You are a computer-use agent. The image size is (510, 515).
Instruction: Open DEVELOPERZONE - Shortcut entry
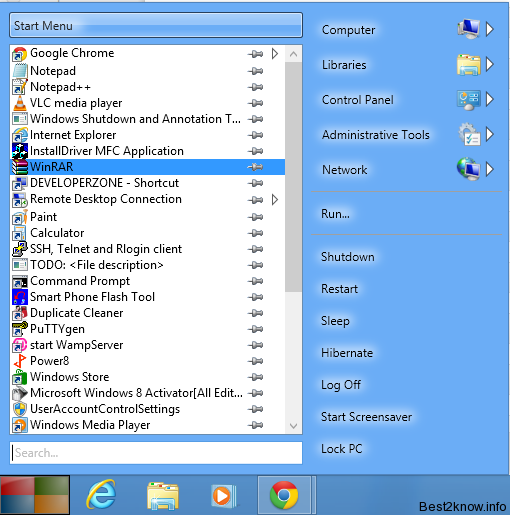[147, 183]
